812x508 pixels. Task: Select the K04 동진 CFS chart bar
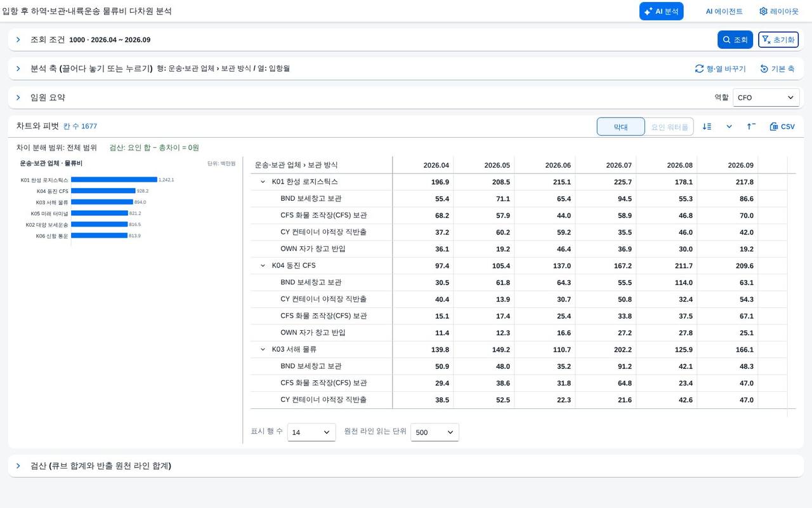(103, 191)
